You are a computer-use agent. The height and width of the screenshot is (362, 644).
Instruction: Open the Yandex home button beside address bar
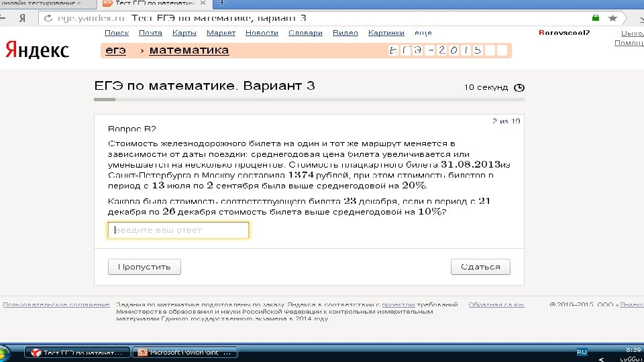click(x=23, y=18)
